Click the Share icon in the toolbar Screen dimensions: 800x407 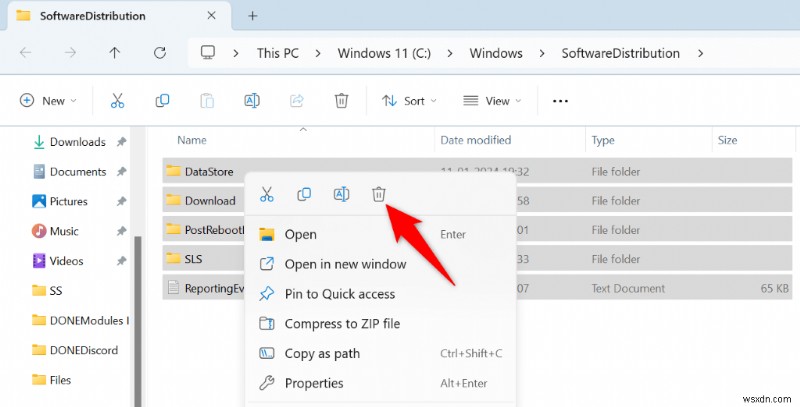296,100
